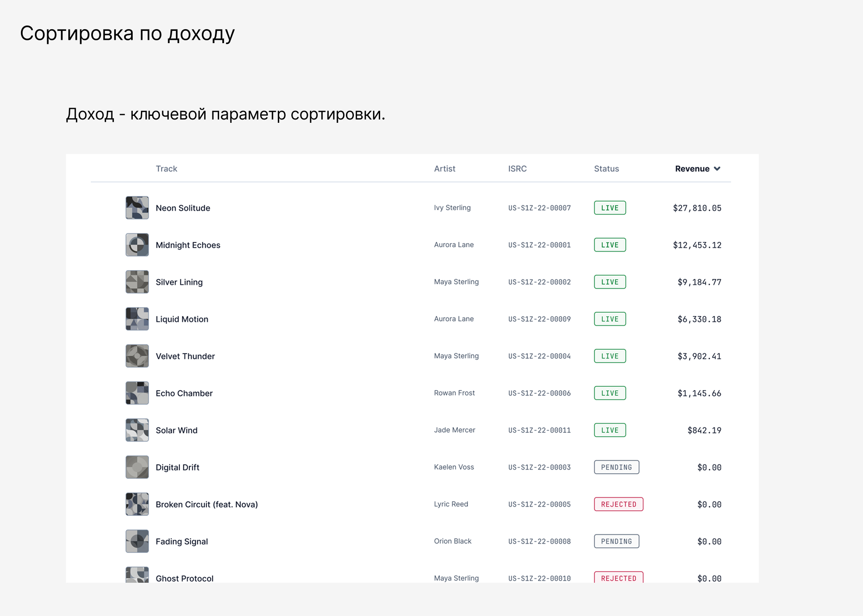Select the Echo Chamber artwork thumbnail

pos(137,393)
